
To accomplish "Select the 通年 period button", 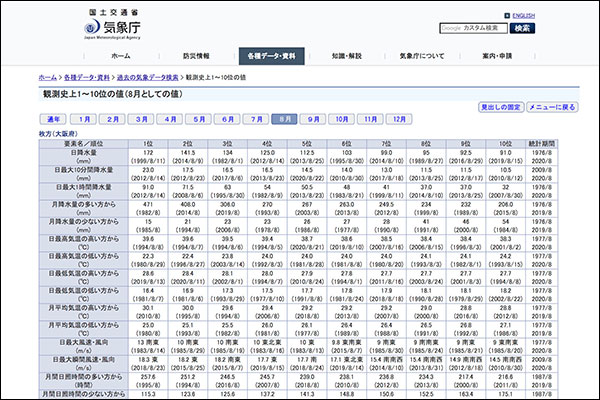I will click(54, 118).
